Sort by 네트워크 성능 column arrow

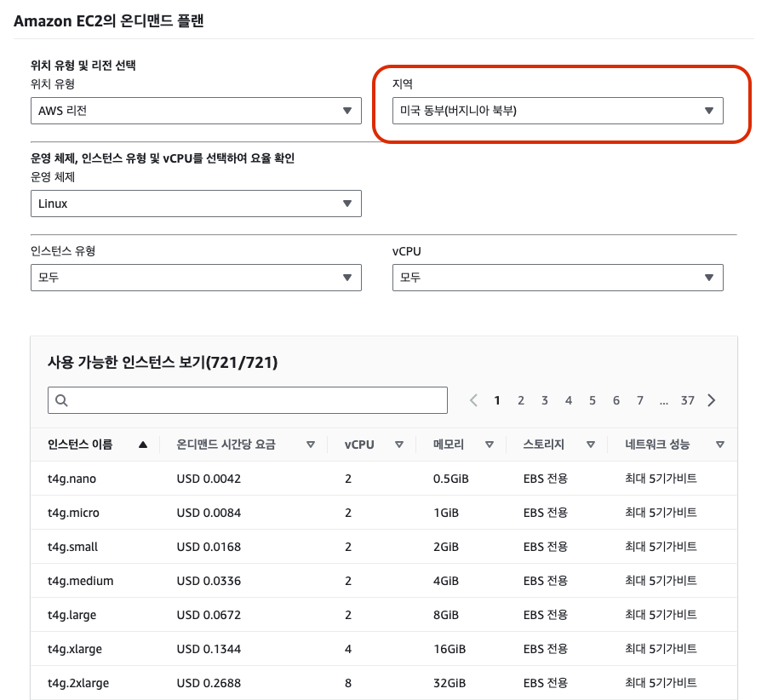tap(720, 445)
